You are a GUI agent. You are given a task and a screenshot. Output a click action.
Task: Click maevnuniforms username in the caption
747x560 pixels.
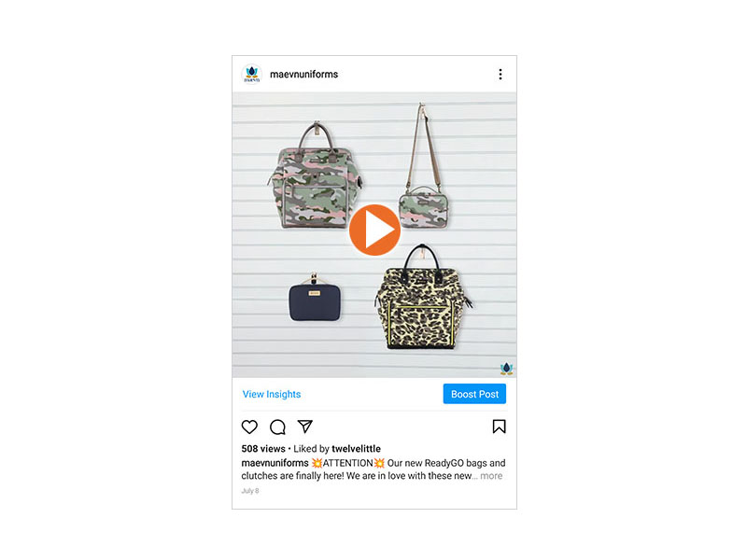(275, 463)
